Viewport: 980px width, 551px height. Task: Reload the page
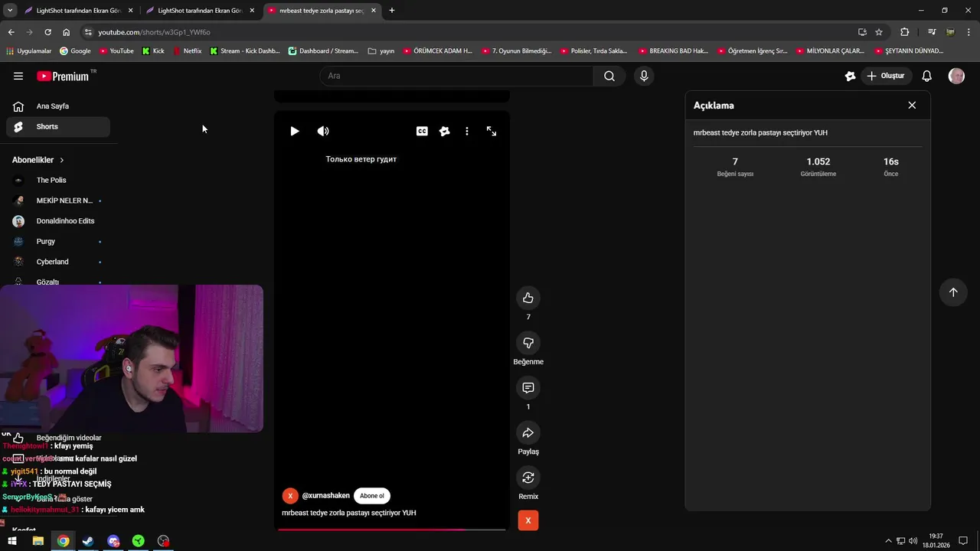(x=48, y=32)
